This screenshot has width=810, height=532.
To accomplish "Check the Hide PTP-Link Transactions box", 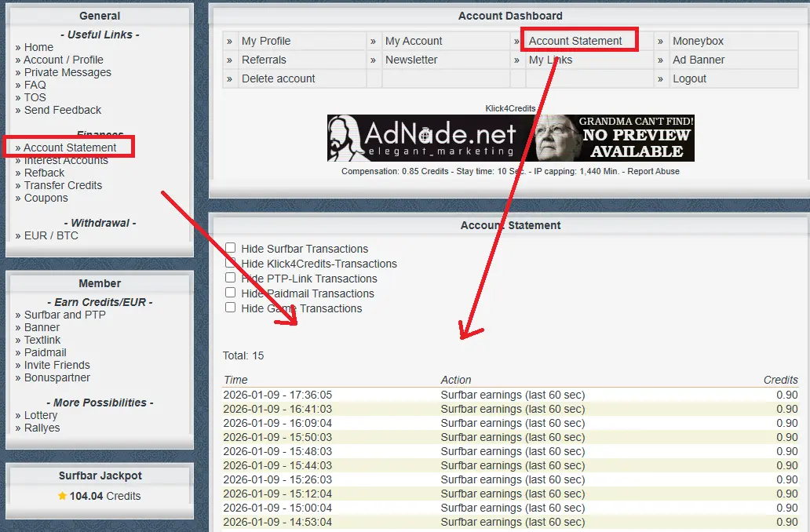I will tap(231, 278).
